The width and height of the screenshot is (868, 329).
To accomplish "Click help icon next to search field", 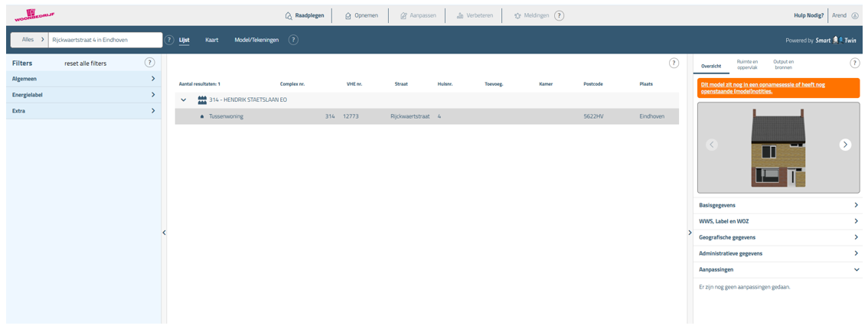I will 169,40.
